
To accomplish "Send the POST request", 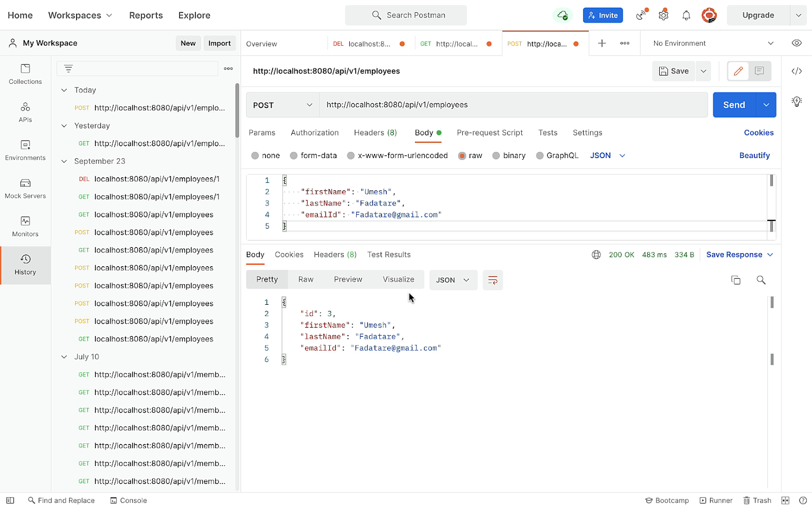I will pyautogui.click(x=734, y=105).
